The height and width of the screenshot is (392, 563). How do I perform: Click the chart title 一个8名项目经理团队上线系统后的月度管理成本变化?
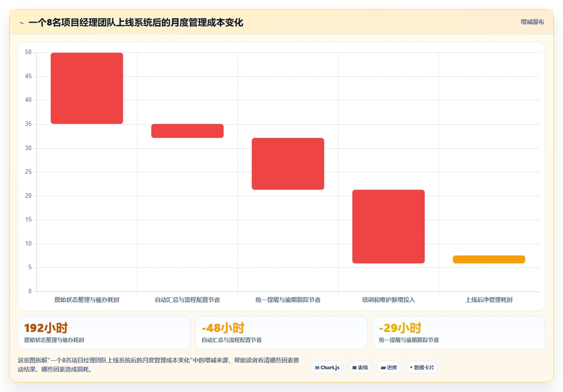(136, 22)
